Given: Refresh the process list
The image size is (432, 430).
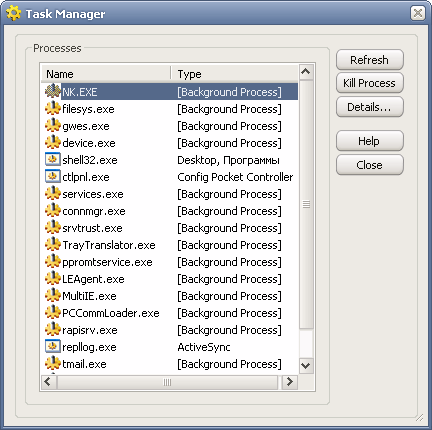Looking at the screenshot, I should pyautogui.click(x=369, y=60).
